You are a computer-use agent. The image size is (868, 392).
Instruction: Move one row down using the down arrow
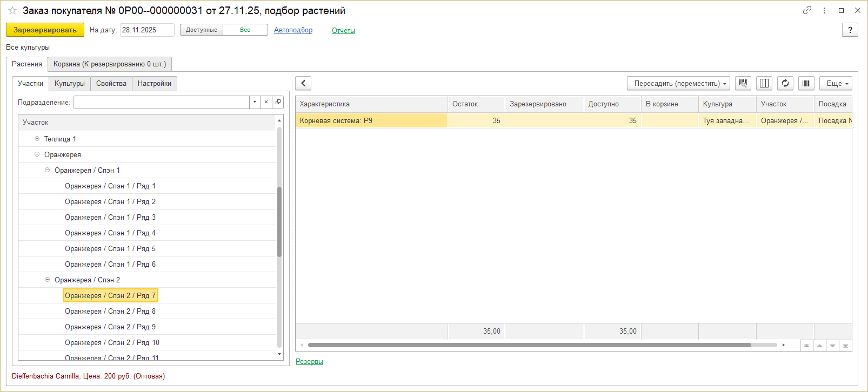(x=832, y=346)
